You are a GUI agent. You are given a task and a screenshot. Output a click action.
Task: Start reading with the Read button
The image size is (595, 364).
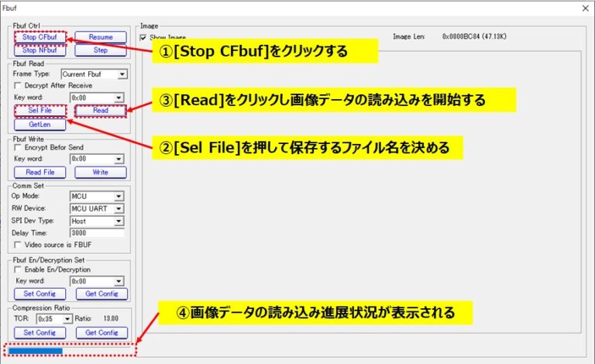pyautogui.click(x=101, y=111)
